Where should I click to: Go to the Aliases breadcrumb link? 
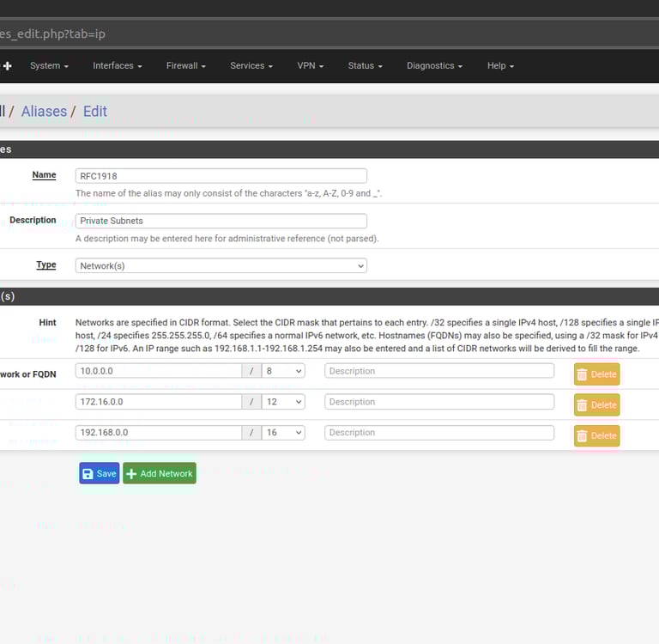click(x=44, y=112)
